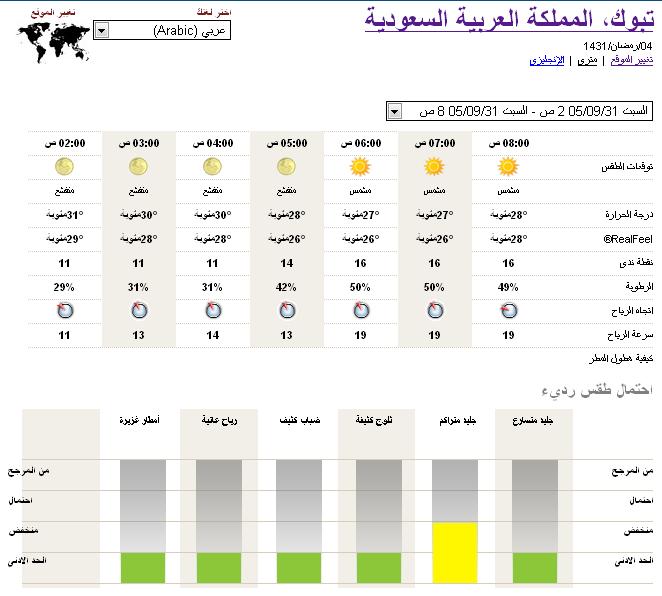The image size is (662, 596).
Task: Click the green bar for رياح عاتية
Action: point(219,568)
